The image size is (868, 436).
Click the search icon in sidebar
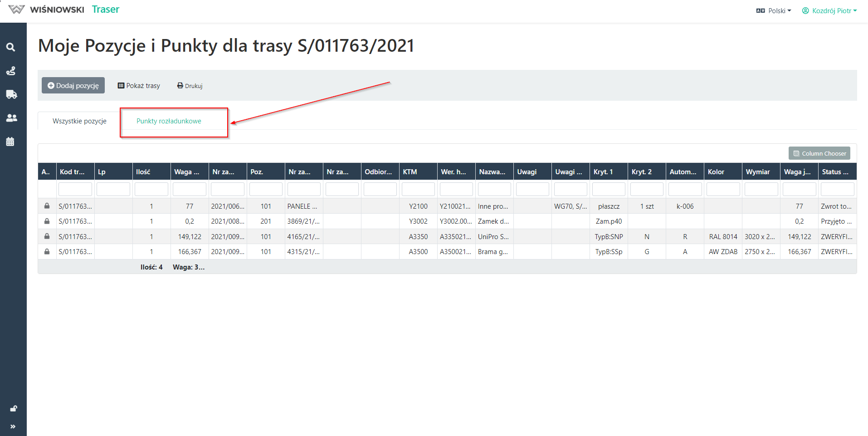11,47
